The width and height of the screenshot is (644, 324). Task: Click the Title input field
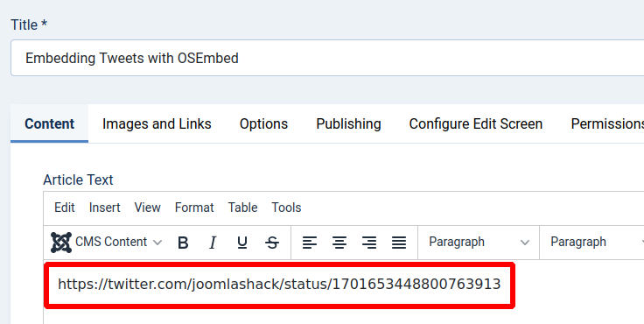coord(327,58)
